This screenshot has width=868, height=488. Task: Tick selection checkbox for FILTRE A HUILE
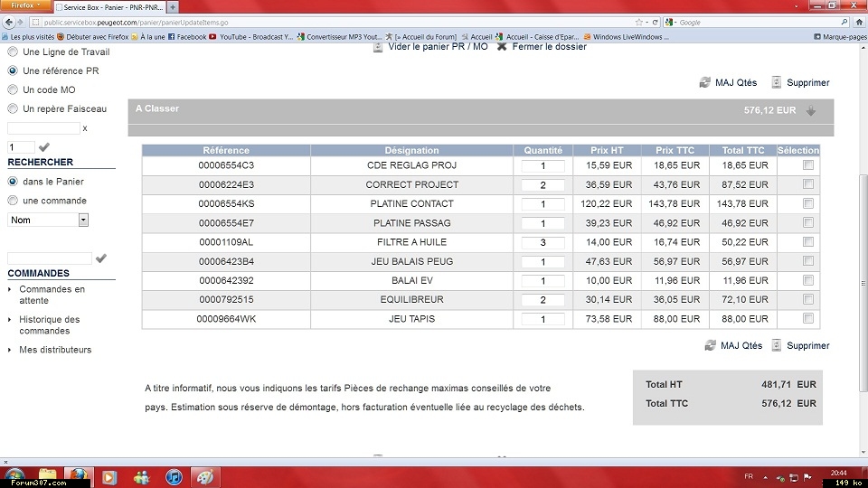(x=808, y=242)
